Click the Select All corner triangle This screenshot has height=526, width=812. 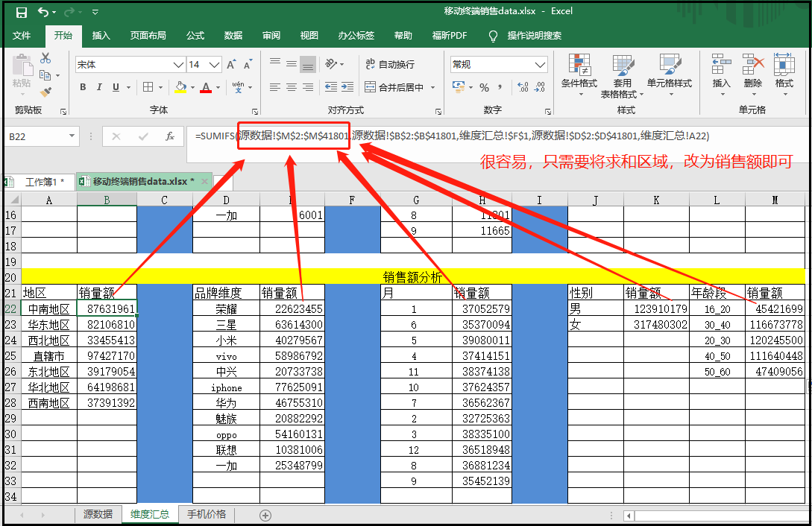[x=13, y=200]
